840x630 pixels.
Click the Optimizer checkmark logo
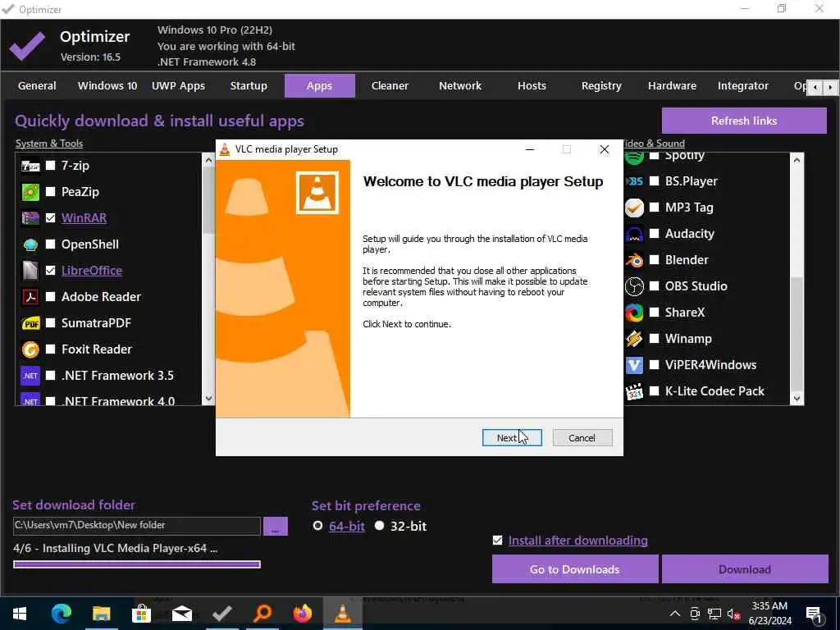[x=27, y=46]
